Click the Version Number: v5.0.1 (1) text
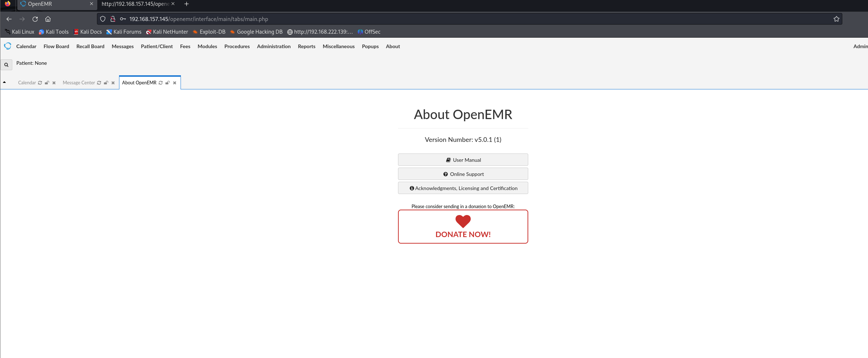Screen dimensions: 868x358 [463, 140]
